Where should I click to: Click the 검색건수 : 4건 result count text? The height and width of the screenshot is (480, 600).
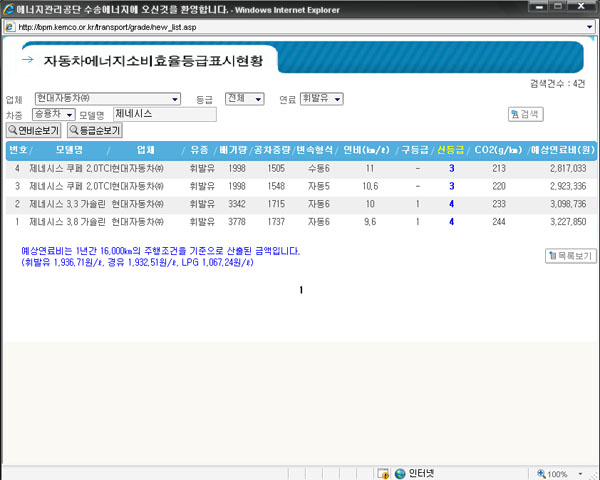pyautogui.click(x=557, y=83)
